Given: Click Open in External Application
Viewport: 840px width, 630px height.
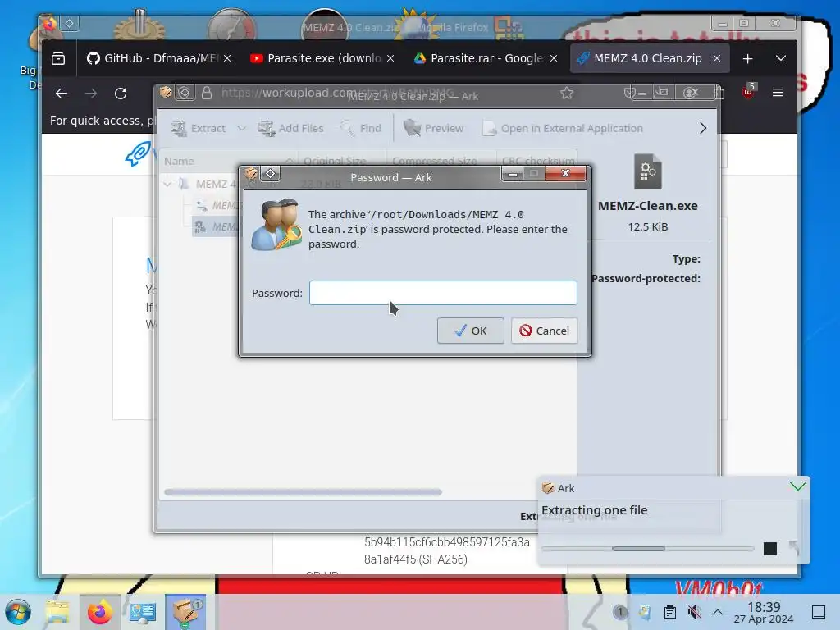Looking at the screenshot, I should (563, 128).
